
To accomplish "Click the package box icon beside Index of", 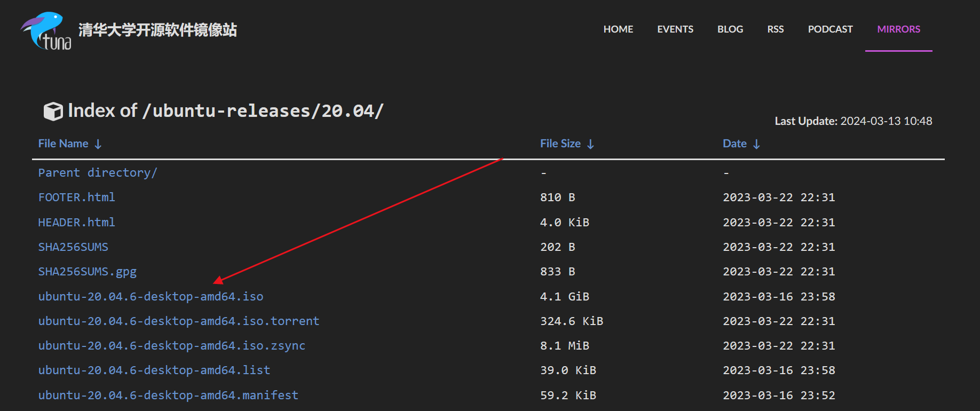I will (53, 111).
